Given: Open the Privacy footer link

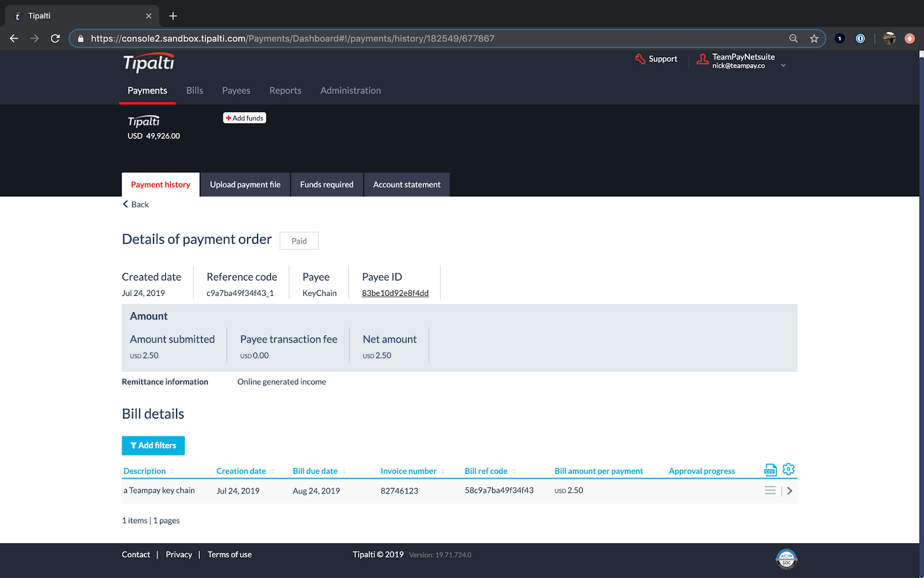Looking at the screenshot, I should click(x=179, y=554).
